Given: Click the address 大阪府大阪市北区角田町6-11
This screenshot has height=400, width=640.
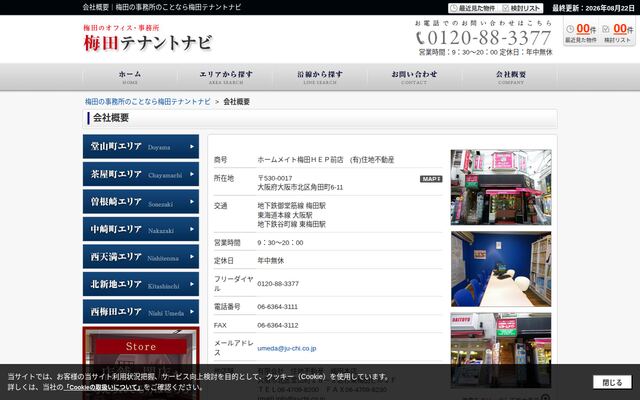Looking at the screenshot, I should click(x=300, y=187).
